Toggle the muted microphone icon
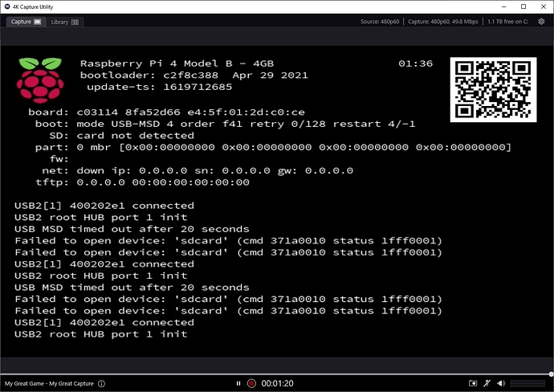 [x=487, y=383]
